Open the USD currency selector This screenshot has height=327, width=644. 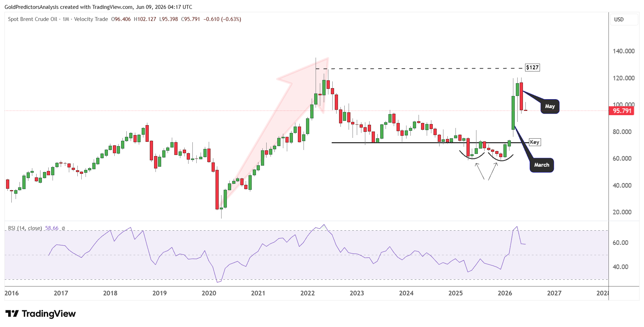tap(624, 20)
